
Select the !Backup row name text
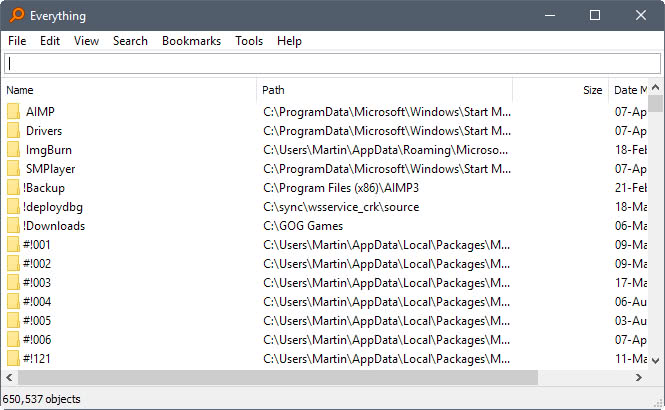(44, 188)
